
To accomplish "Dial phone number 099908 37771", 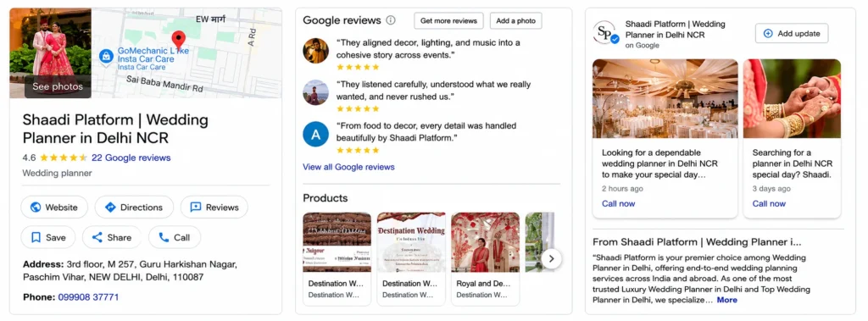I will (x=88, y=297).
